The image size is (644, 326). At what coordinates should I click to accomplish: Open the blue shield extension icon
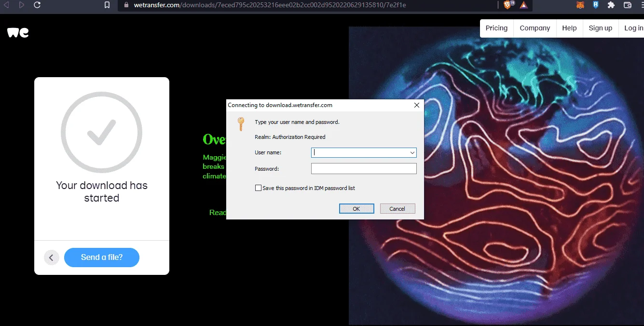click(596, 5)
